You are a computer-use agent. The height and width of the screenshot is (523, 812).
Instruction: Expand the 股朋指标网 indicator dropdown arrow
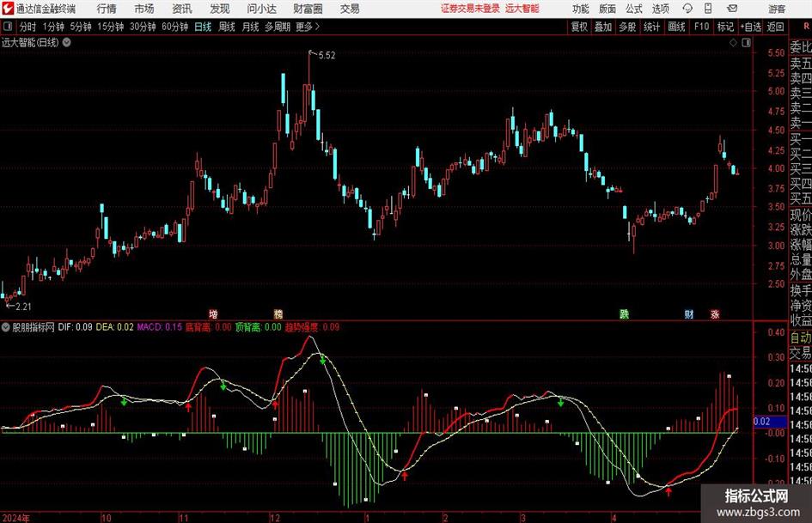(5, 327)
